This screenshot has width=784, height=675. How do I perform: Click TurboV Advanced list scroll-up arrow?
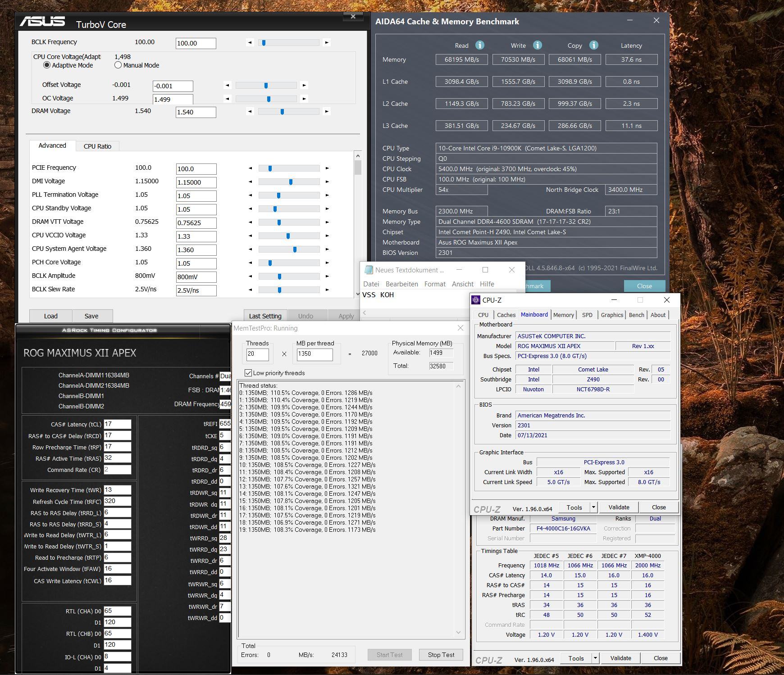click(x=358, y=155)
